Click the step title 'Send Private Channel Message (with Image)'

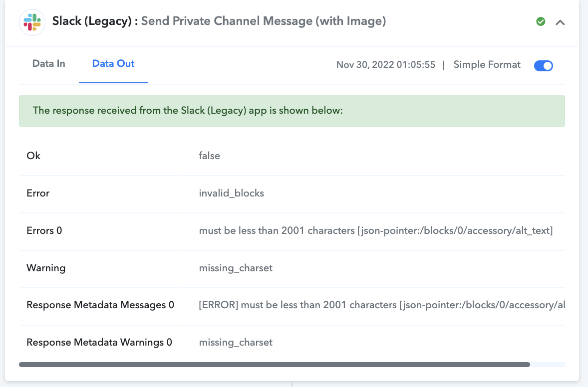(x=264, y=21)
